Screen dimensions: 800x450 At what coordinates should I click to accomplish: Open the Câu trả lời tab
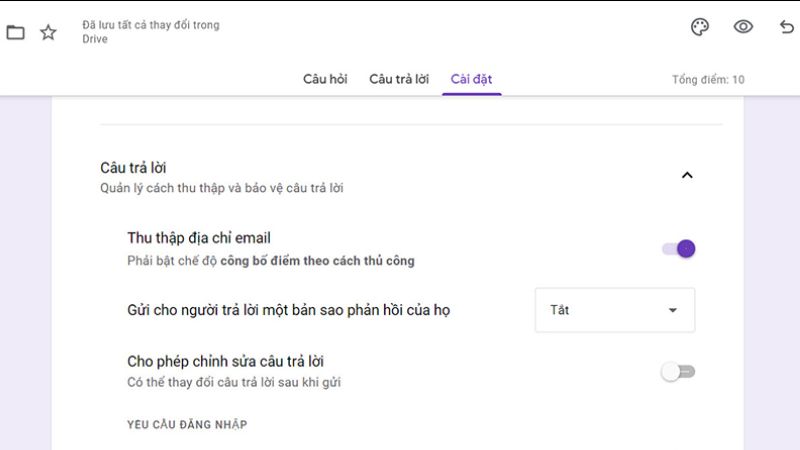[399, 79]
